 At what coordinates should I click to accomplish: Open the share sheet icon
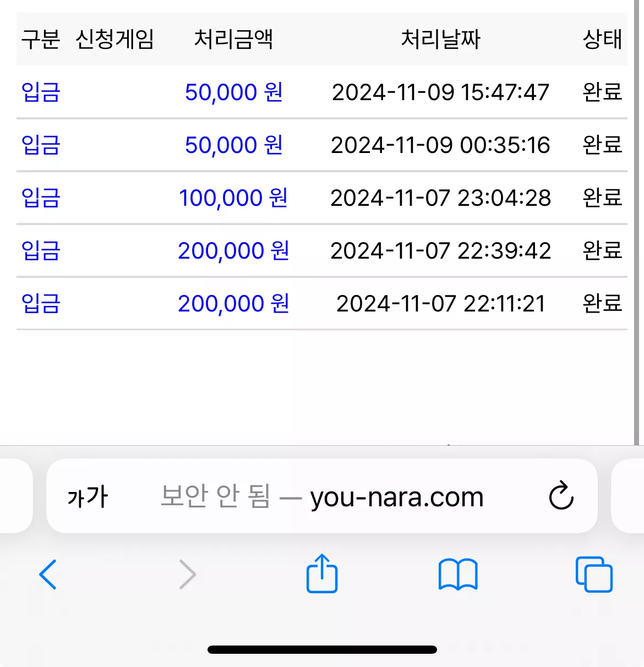click(322, 573)
